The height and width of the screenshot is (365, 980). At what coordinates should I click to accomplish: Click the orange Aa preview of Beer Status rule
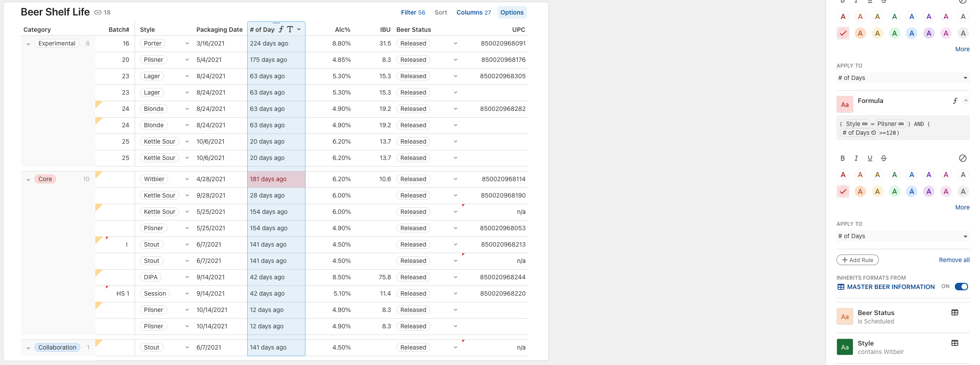[845, 316]
